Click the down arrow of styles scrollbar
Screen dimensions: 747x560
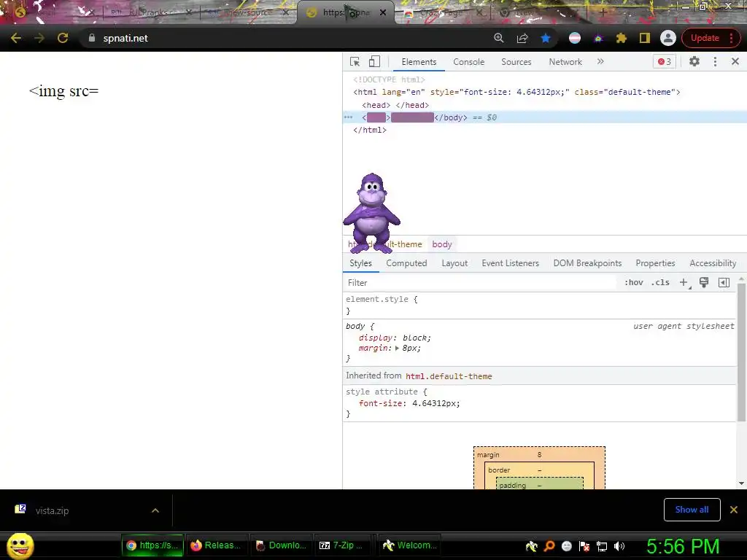coord(741,483)
